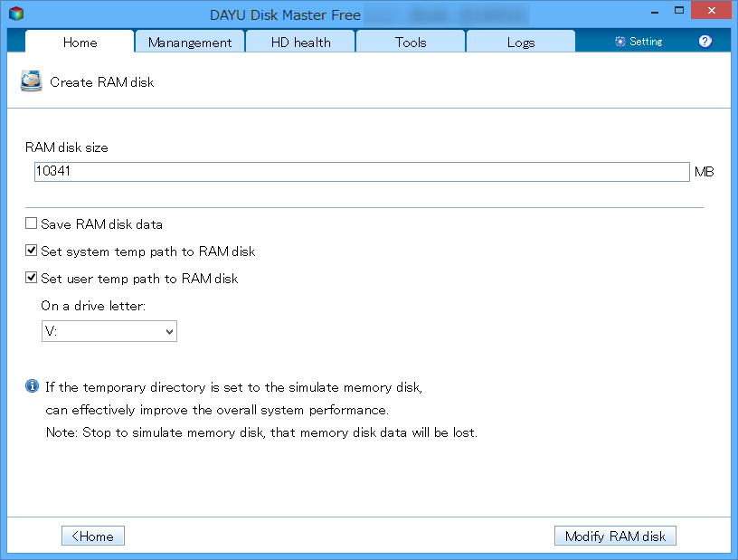The width and height of the screenshot is (738, 560).
Task: Enable Save RAM disk data checkbox
Action: point(31,223)
